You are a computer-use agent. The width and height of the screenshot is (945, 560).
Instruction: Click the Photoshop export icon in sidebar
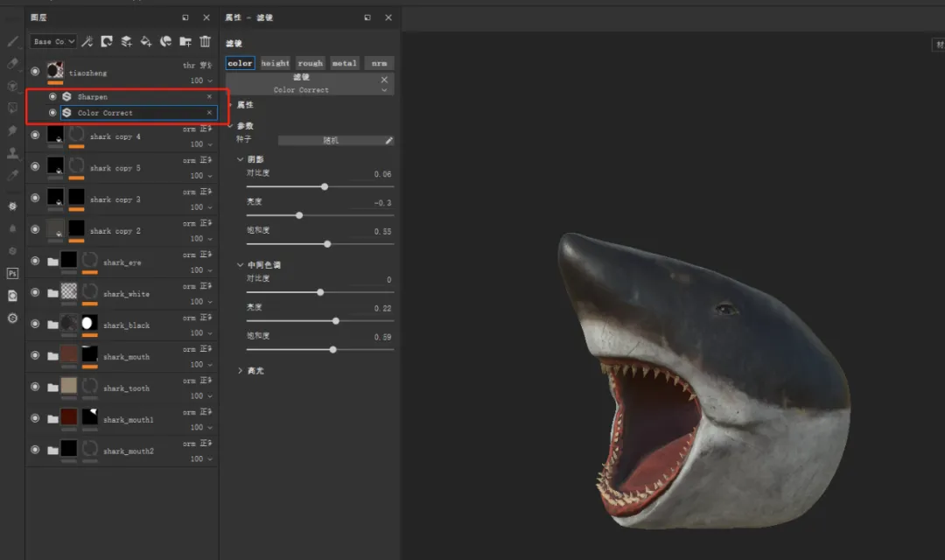point(12,273)
